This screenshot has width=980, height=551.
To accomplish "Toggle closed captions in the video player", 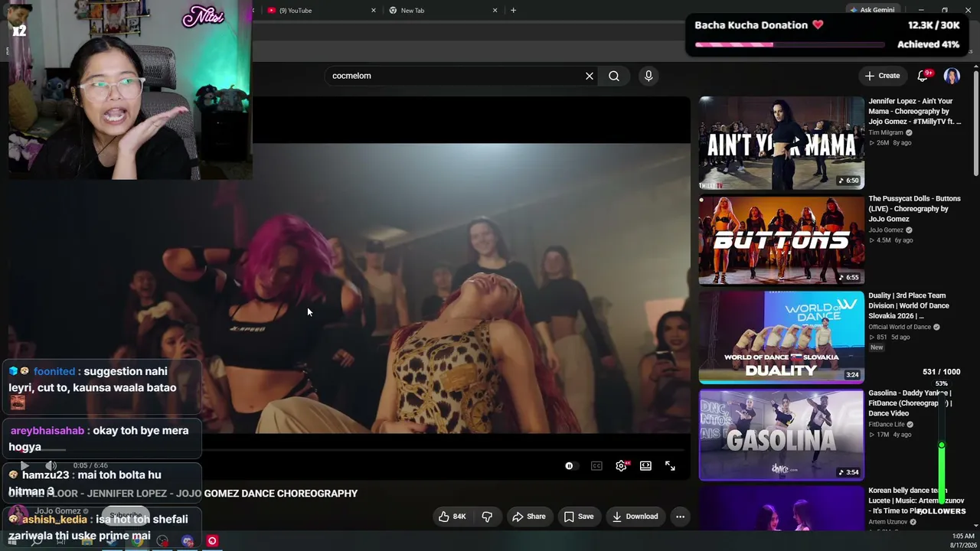I will point(596,466).
